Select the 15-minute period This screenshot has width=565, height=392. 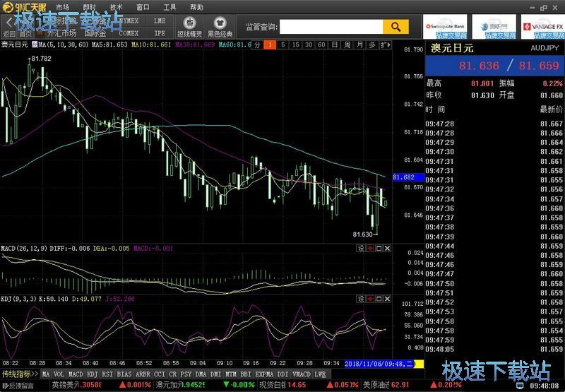point(296,44)
